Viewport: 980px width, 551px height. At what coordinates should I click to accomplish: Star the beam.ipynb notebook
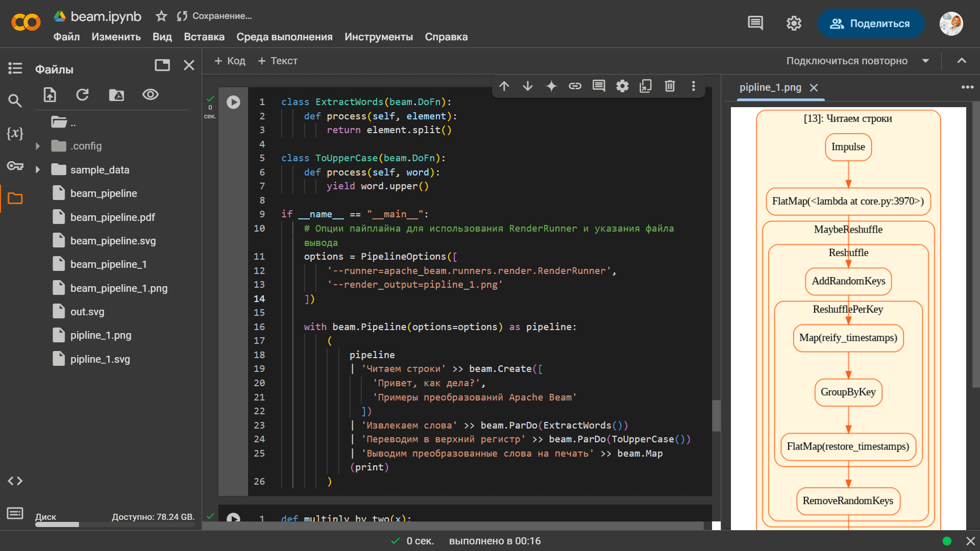pos(161,16)
